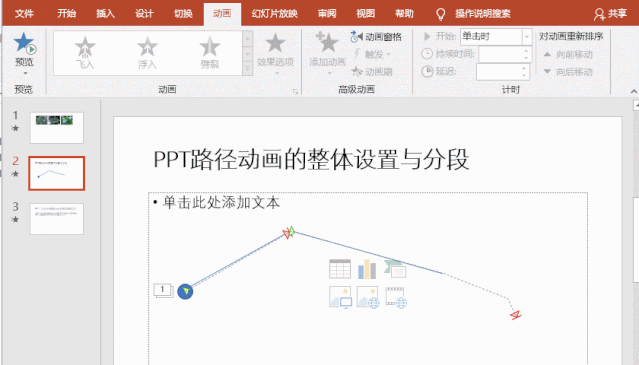The height and width of the screenshot is (365, 639).
Task: Open the 触发 trigger dropdown
Action: pos(372,54)
